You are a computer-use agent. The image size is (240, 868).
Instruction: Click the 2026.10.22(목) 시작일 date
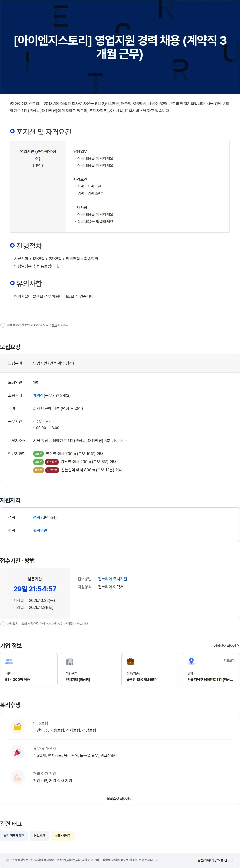click(42, 600)
